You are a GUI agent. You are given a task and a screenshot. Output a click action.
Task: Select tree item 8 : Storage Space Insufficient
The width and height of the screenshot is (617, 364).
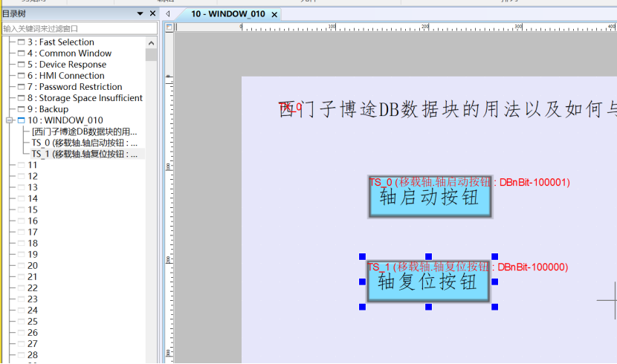coord(85,98)
